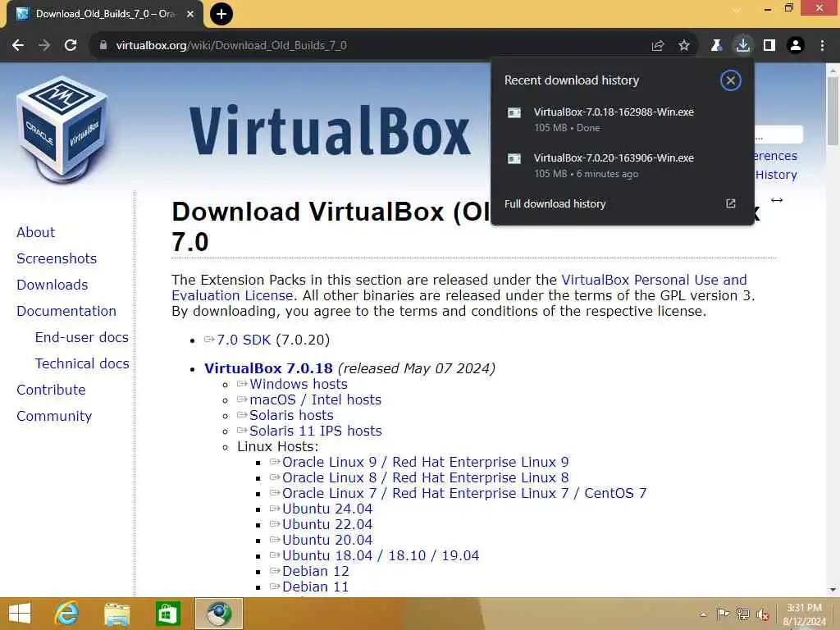Screen dimensions: 840x630
Task: Open Chrome three-dot menu
Action: [x=822, y=46]
